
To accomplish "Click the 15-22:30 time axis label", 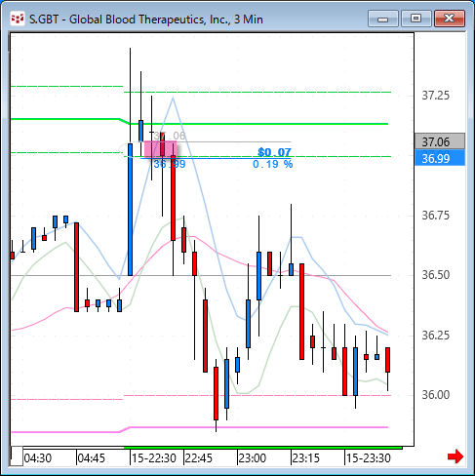I will (x=154, y=458).
